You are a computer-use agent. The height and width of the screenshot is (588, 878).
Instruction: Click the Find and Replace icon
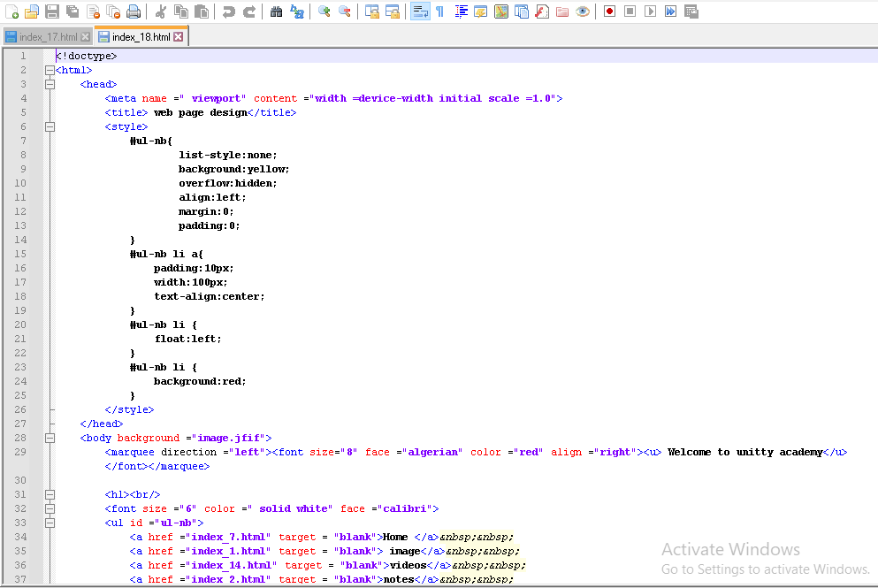[x=297, y=11]
